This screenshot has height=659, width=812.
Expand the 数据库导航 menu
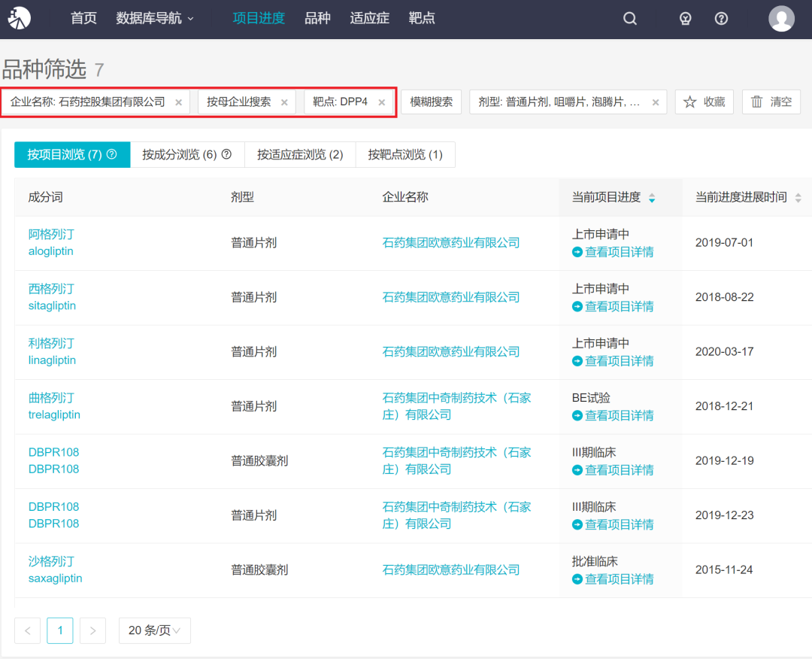tap(155, 19)
